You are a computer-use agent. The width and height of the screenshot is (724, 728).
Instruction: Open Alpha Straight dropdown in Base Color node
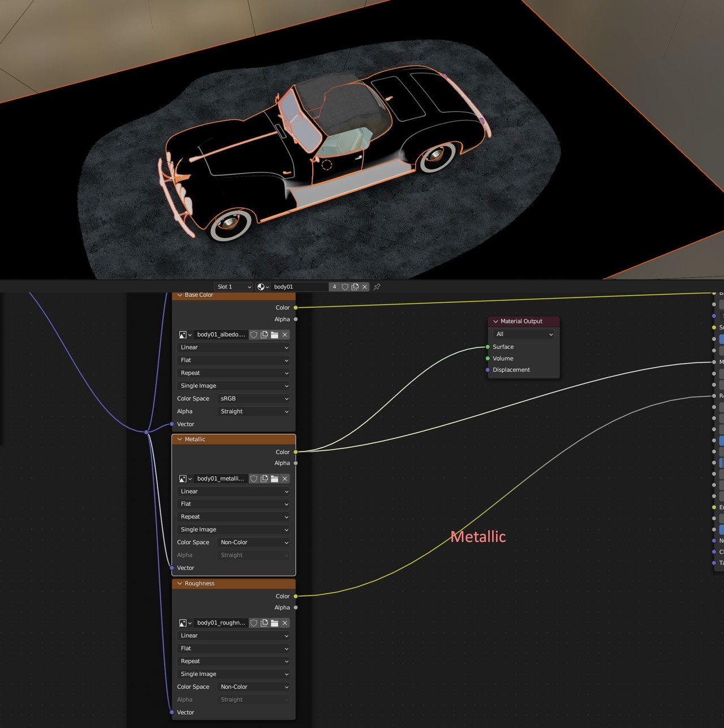coord(254,411)
